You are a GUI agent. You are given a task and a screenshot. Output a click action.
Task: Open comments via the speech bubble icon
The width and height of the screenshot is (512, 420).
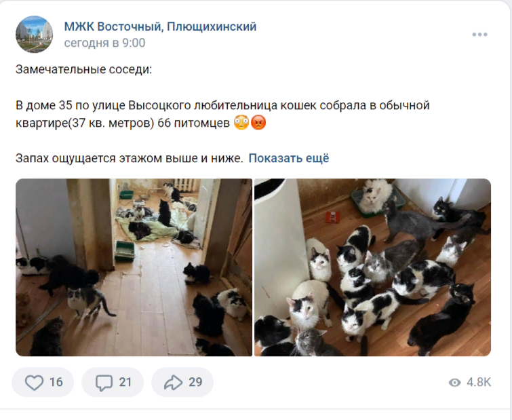point(104,383)
